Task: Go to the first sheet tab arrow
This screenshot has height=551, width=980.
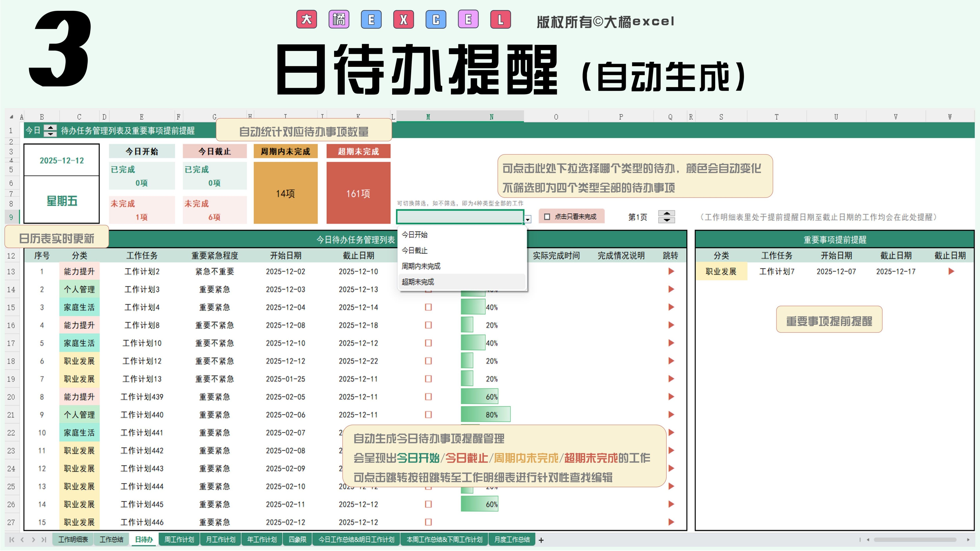Action: point(11,540)
